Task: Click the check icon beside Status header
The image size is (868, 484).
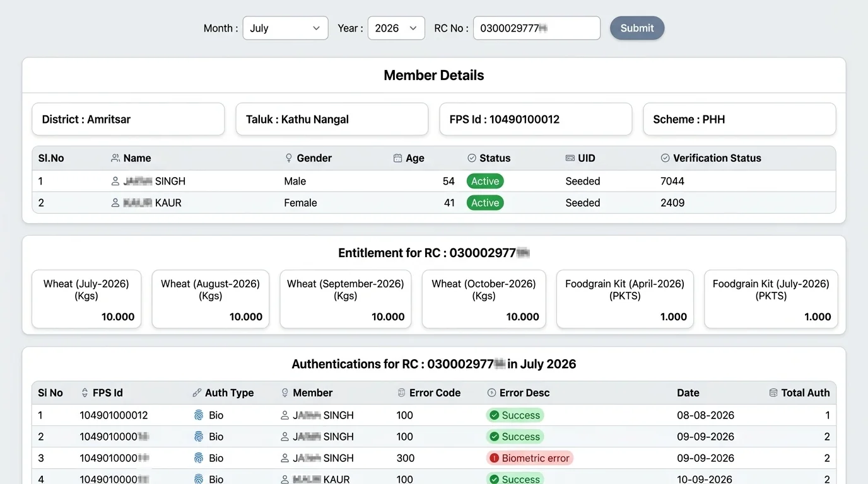Action: coord(472,158)
